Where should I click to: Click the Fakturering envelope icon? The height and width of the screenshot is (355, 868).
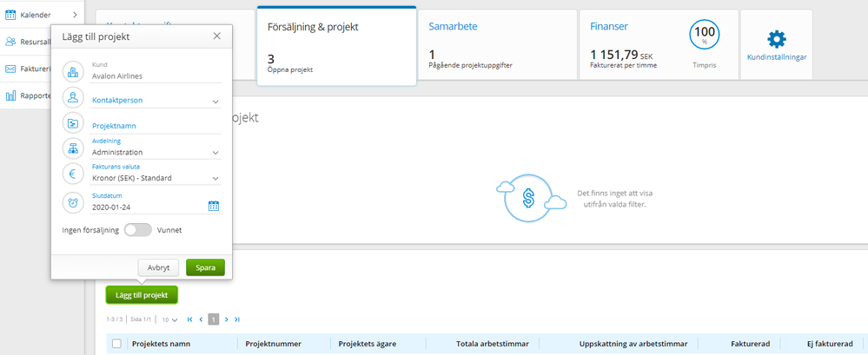[x=10, y=69]
